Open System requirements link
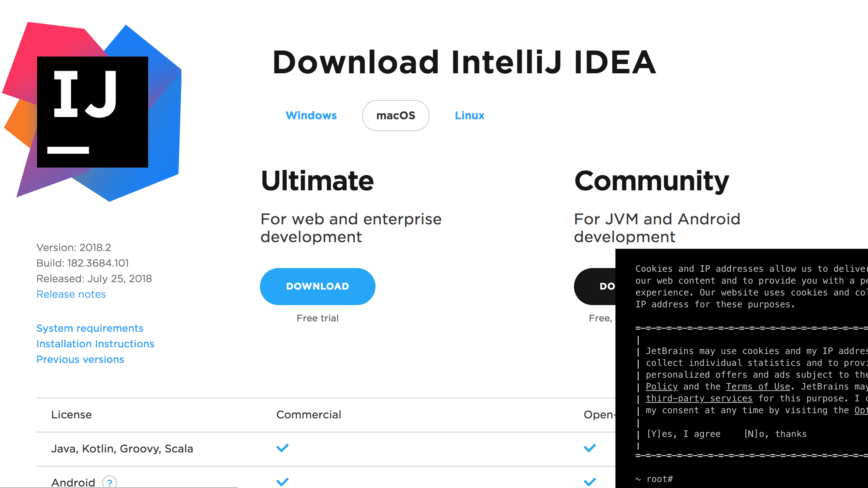Image resolution: width=868 pixels, height=488 pixels. coord(90,328)
